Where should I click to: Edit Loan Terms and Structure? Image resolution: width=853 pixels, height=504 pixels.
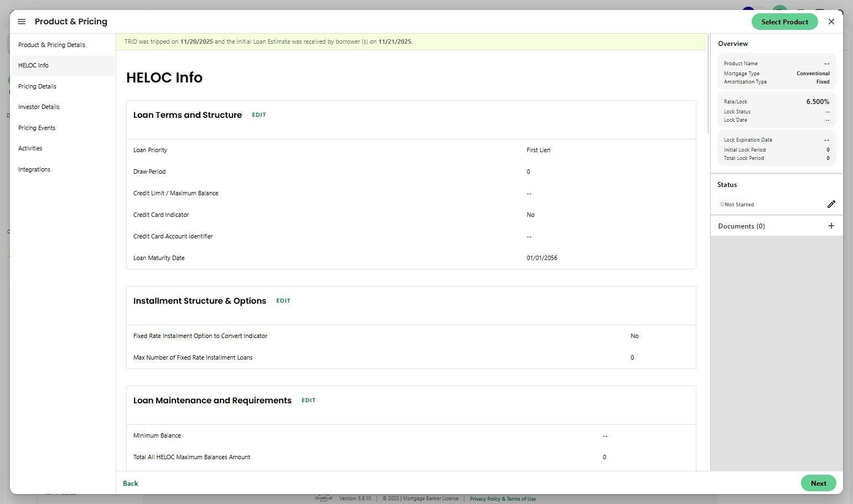coord(259,115)
